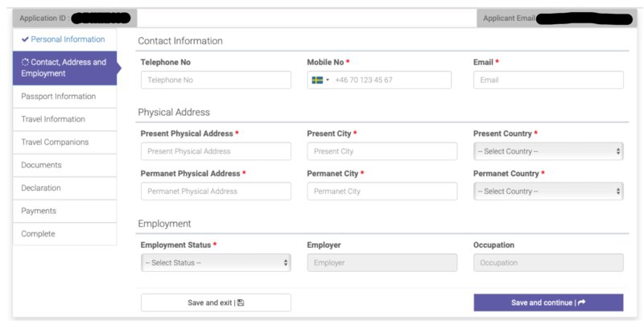Click the Permanet City text field
Screen dimensions: 644x325
[x=382, y=191]
